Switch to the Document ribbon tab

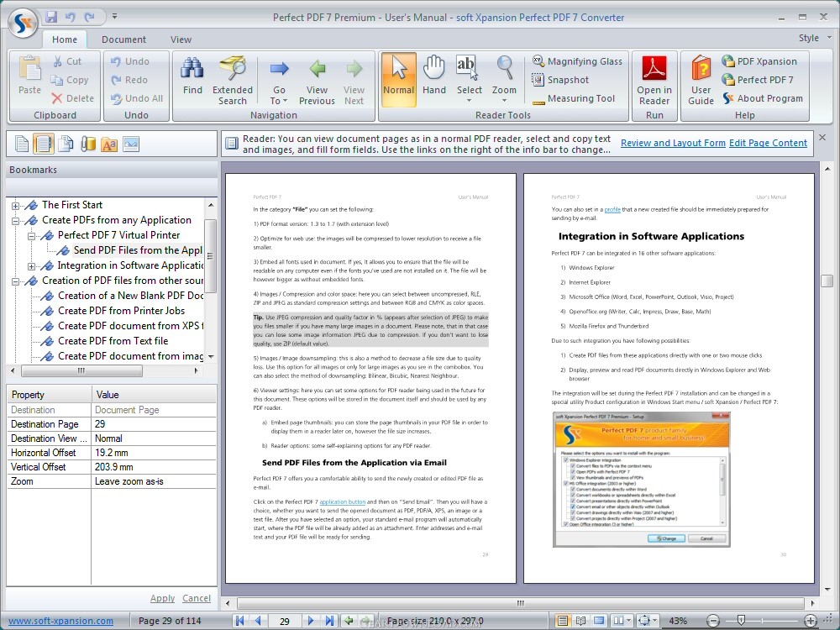(x=123, y=39)
